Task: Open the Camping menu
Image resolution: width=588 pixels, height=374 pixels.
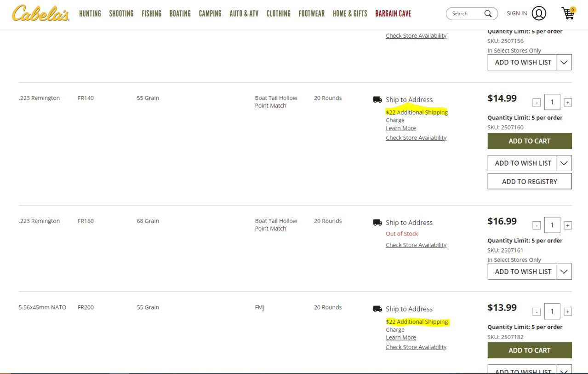Action: [210, 13]
